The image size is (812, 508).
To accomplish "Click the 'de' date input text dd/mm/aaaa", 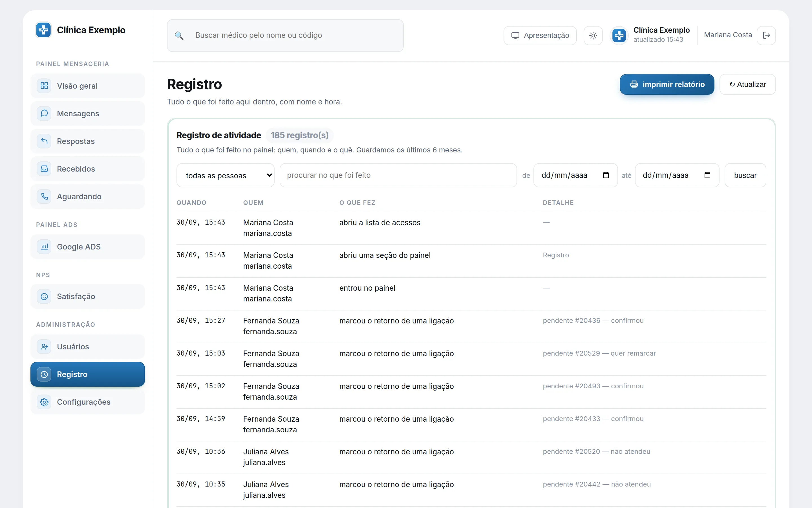I will point(564,175).
